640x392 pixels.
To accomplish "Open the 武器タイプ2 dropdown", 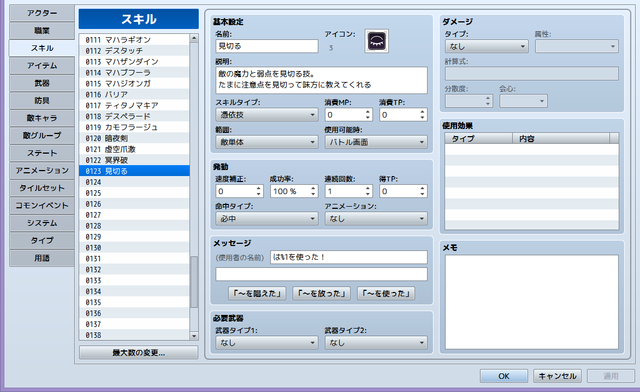I will [x=376, y=343].
